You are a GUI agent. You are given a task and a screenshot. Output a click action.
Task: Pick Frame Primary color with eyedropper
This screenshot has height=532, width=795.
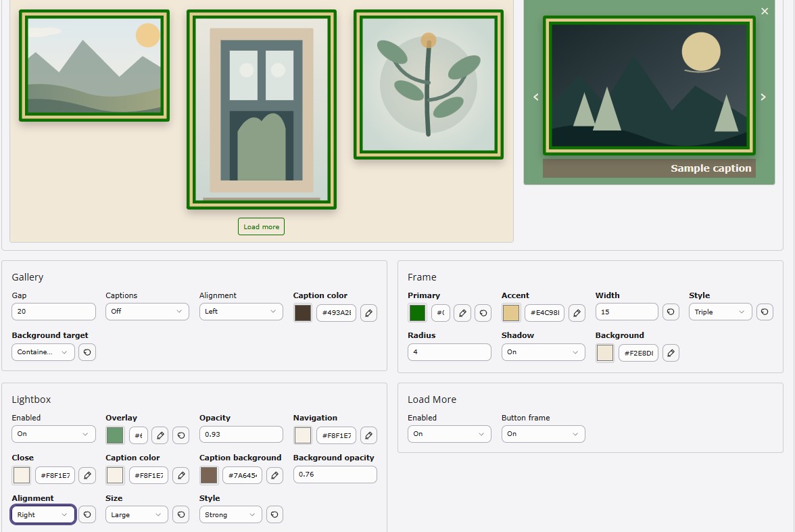tap(462, 313)
